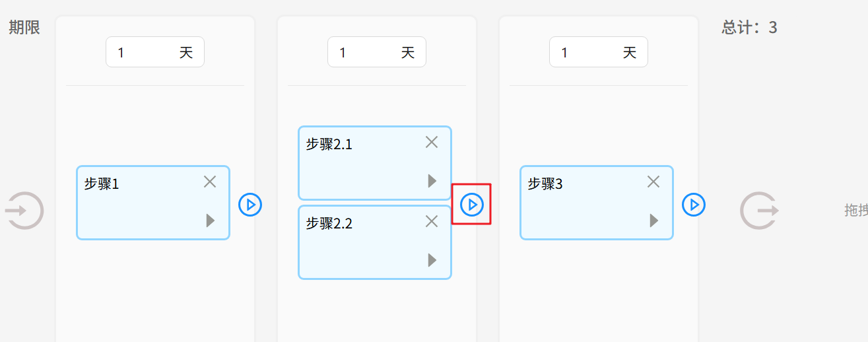Remove 步骤1 with its X icon
The image size is (868, 342).
[x=210, y=182]
